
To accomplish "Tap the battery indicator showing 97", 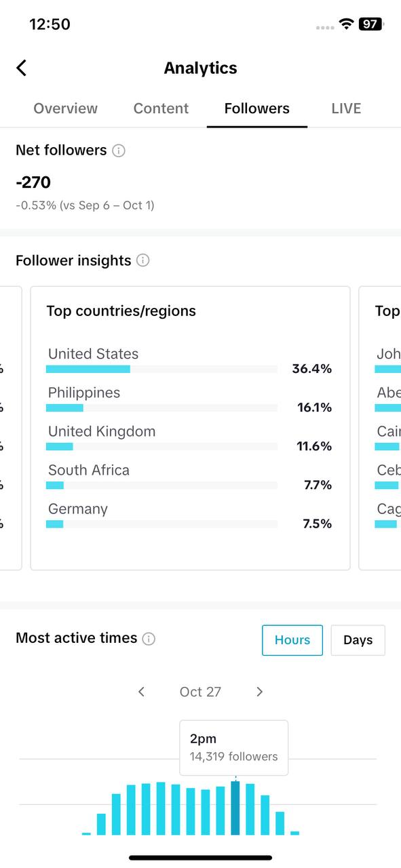I will [x=371, y=24].
